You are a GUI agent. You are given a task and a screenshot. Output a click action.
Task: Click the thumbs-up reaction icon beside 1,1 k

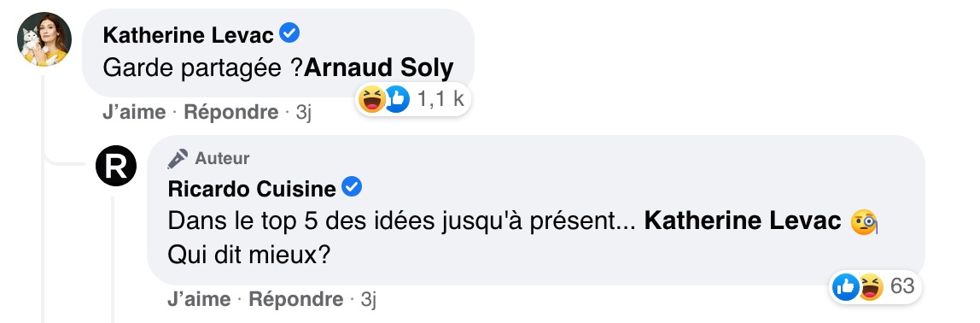[396, 99]
